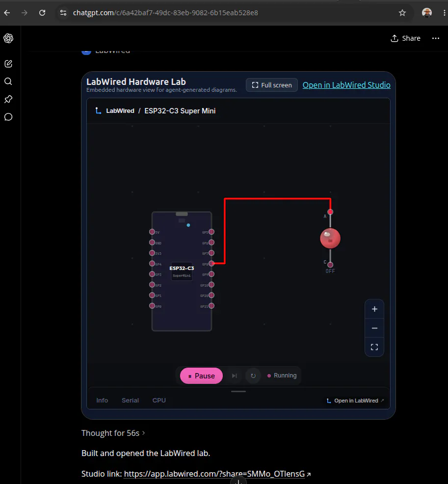Click the red LED component
448x484 pixels.
(x=330, y=238)
